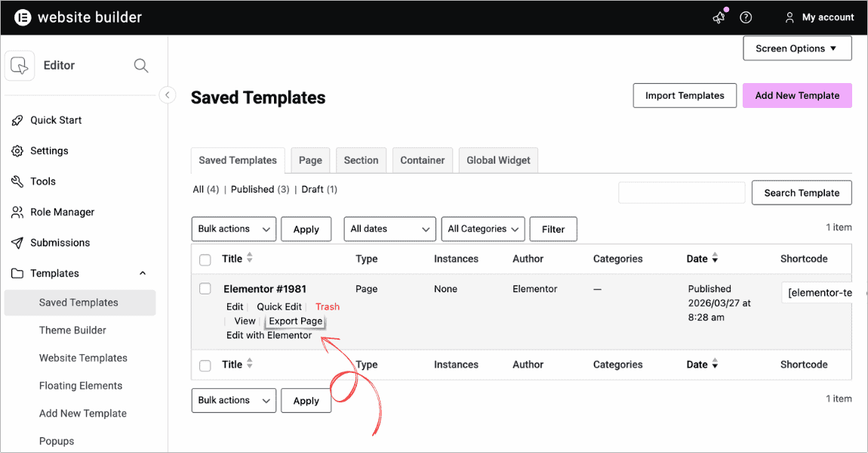
Task: Open Popups in sidebar
Action: pyautogui.click(x=57, y=441)
